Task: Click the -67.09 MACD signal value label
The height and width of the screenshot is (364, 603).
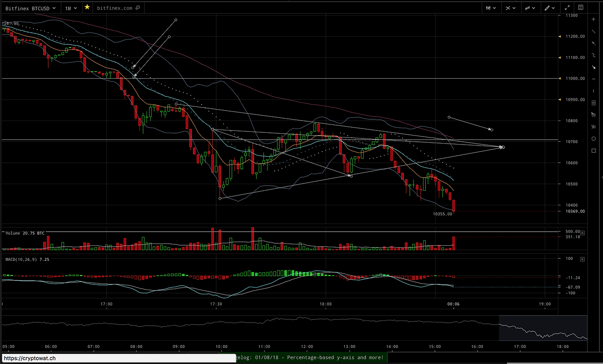Action: 572,287
